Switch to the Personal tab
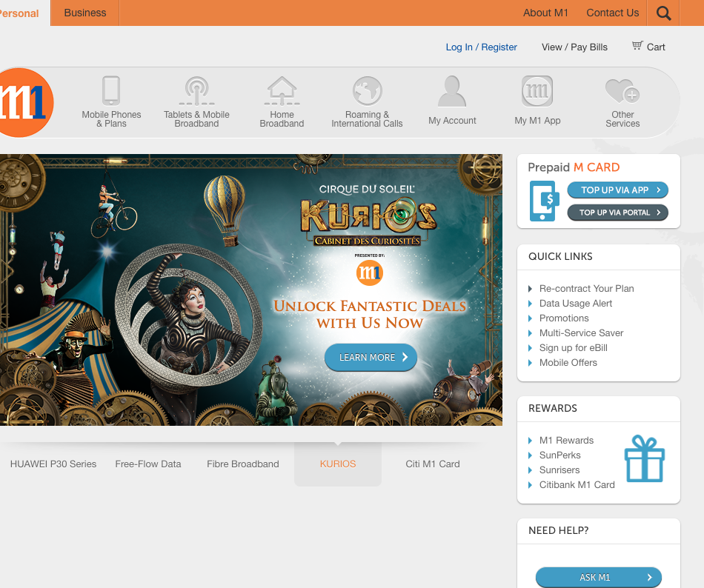Screen dimensions: 704x588 pyautogui.click(x=19, y=13)
